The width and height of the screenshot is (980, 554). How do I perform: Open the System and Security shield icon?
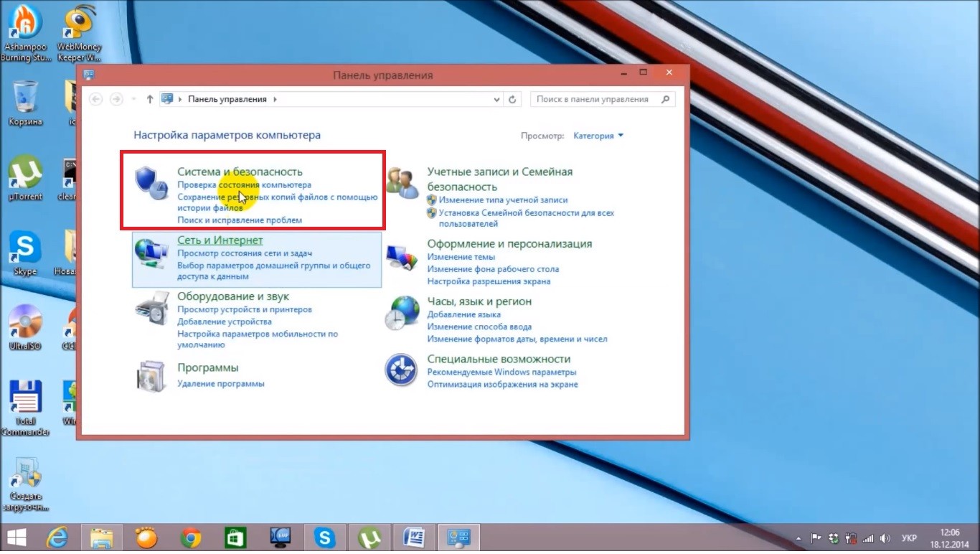click(x=151, y=182)
